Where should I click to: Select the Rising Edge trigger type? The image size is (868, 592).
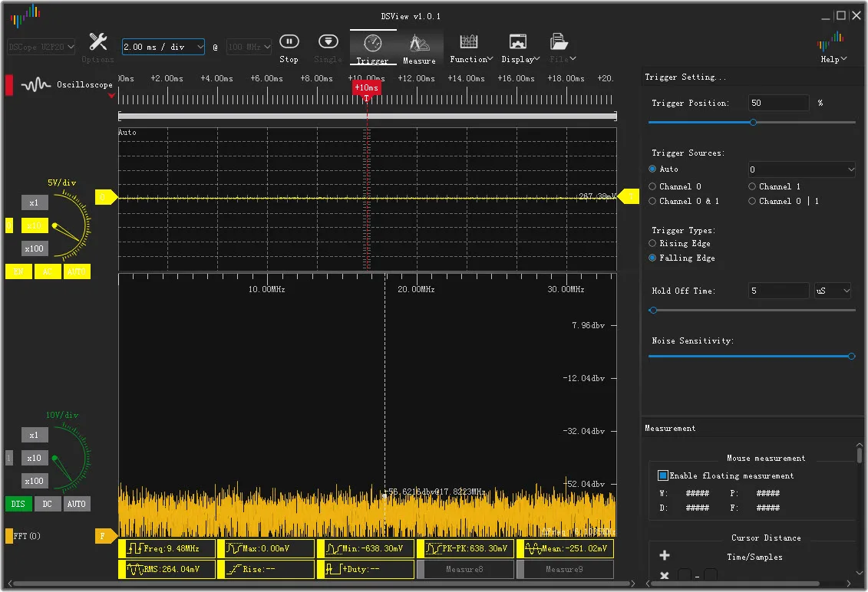coord(652,243)
